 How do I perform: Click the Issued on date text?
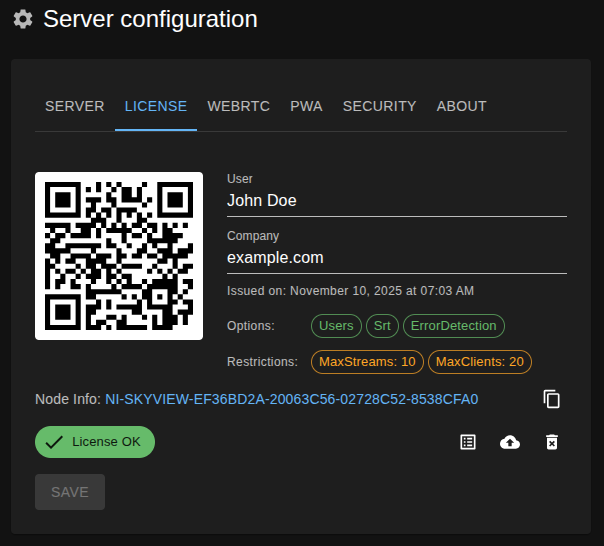point(351,291)
